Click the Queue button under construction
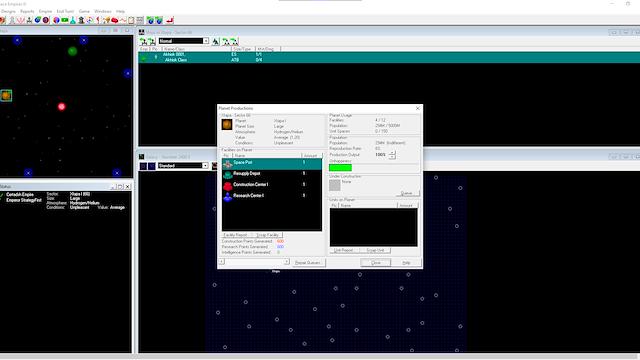Image resolution: width=640 pixels, height=360 pixels. click(407, 193)
